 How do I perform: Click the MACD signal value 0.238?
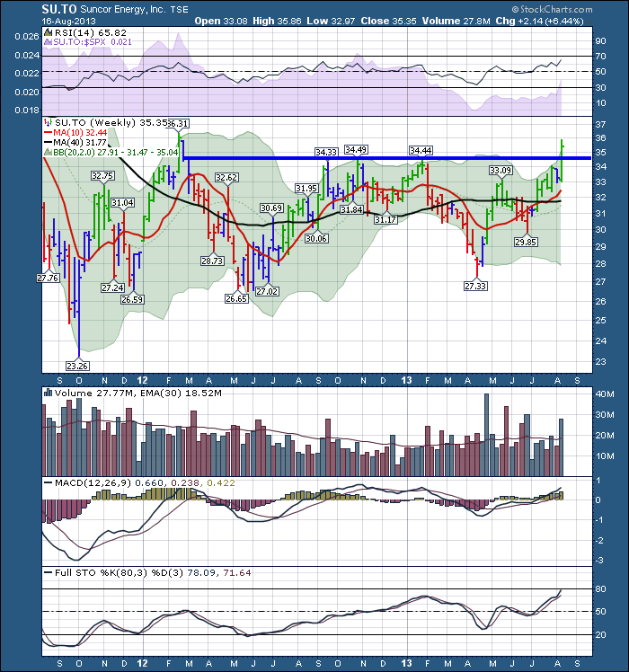click(185, 483)
